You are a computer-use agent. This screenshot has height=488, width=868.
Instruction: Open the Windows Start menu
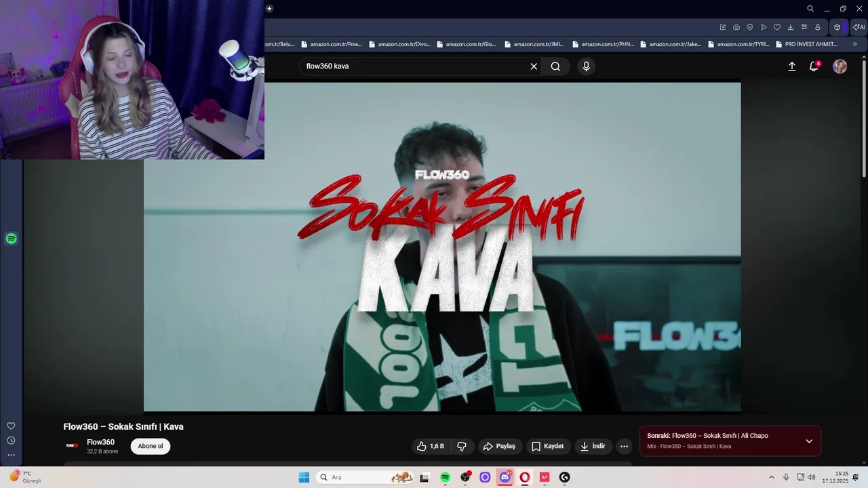[304, 477]
